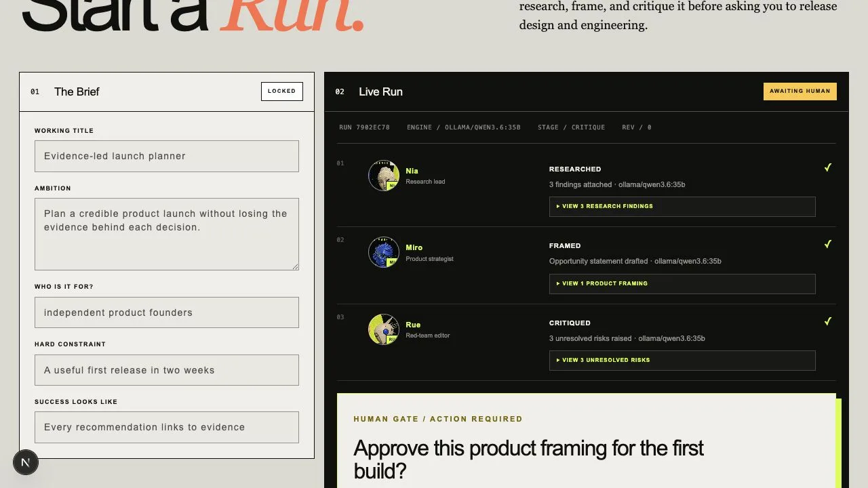The width and height of the screenshot is (868, 488).
Task: Focus the Hard Constraint field
Action: pyautogui.click(x=167, y=370)
